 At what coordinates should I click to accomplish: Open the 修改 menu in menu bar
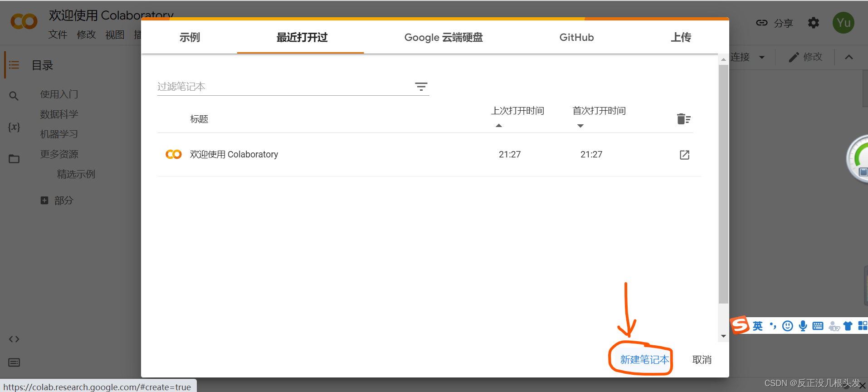coord(87,34)
